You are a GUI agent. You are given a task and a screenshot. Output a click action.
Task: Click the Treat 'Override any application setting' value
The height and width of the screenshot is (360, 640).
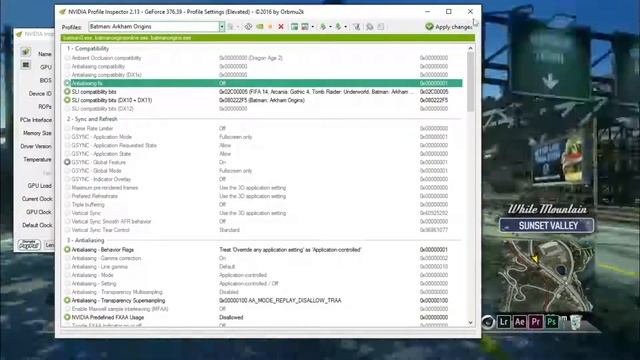[x=290, y=249]
